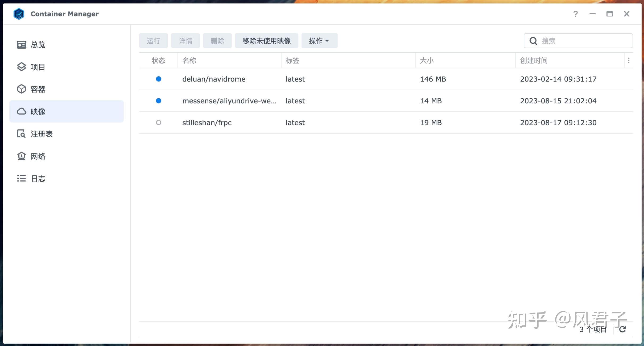Open the 注册表 registry section

click(42, 134)
